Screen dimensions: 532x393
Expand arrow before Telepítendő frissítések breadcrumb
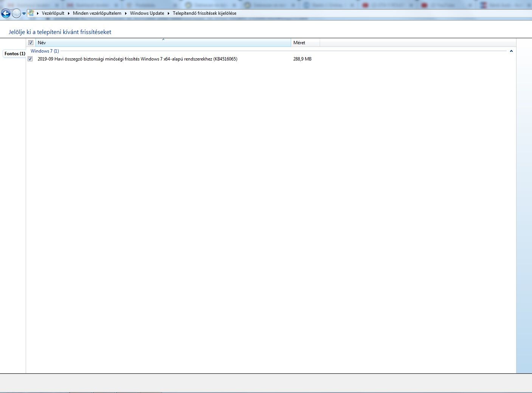pos(169,13)
